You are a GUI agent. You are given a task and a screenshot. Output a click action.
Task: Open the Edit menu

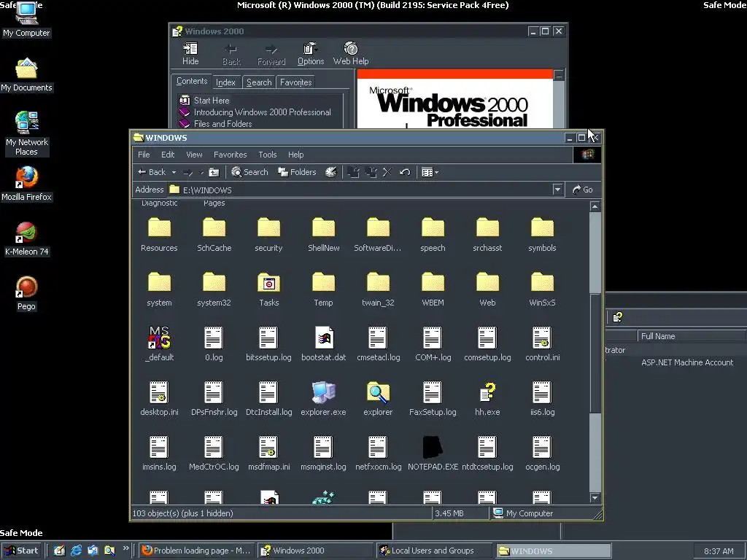pos(168,155)
